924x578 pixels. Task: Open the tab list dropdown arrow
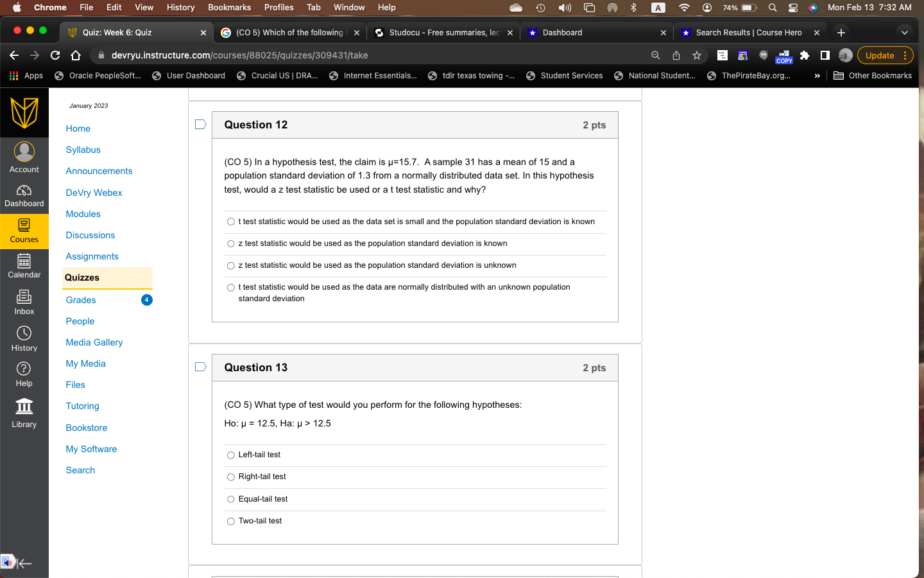coord(905,31)
